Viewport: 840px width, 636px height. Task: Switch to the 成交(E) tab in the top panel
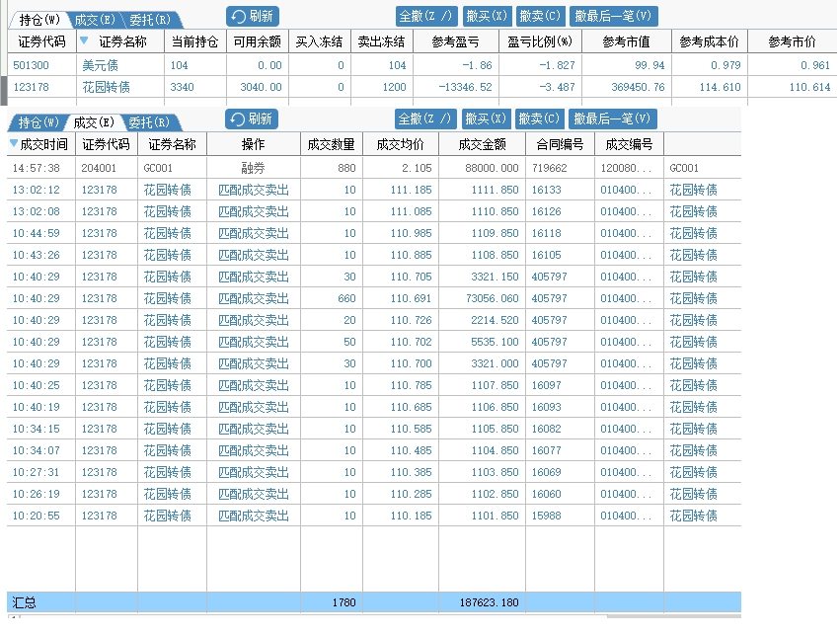(96, 19)
